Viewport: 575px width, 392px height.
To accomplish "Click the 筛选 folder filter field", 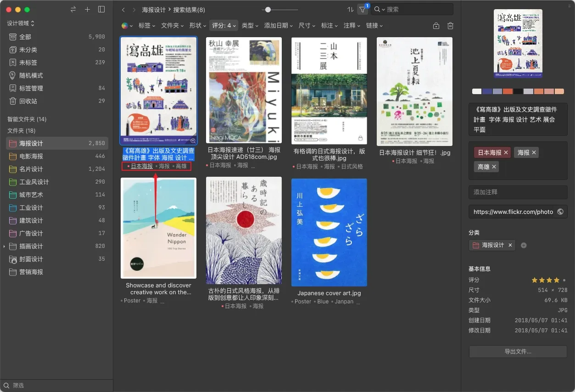I will click(x=56, y=386).
